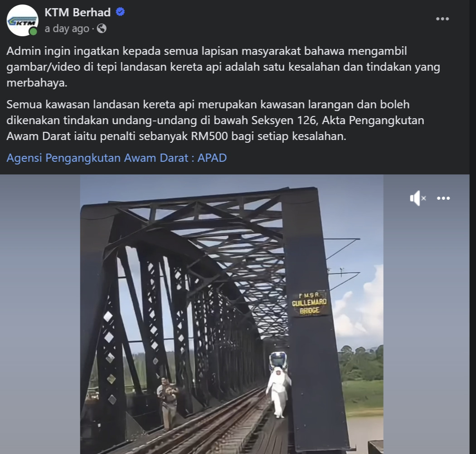Open the post options three-dot menu
Viewport: 476px width, 454px height.
tap(442, 19)
